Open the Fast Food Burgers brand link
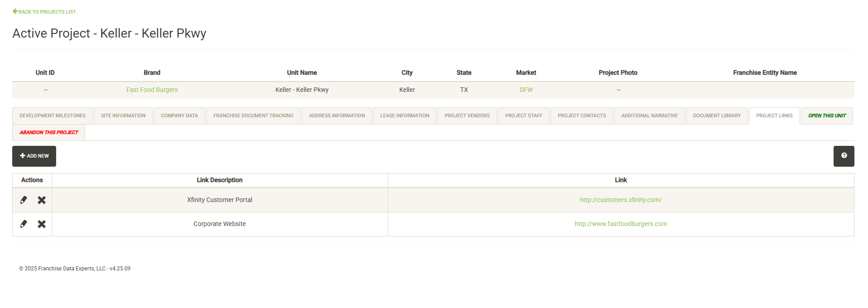Image resolution: width=868 pixels, height=308 pixels. 152,90
